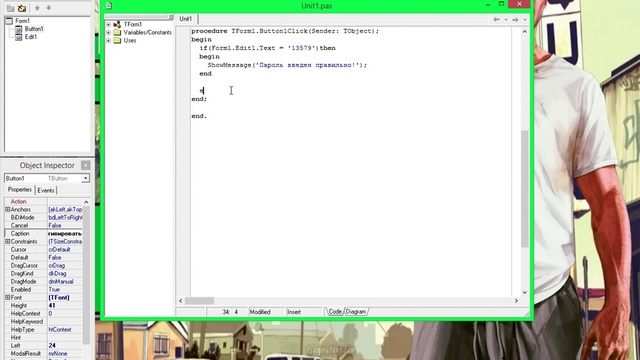Image resolution: width=640 pixels, height=360 pixels.
Task: Click the Cursor value crDefault
Action: click(59, 249)
